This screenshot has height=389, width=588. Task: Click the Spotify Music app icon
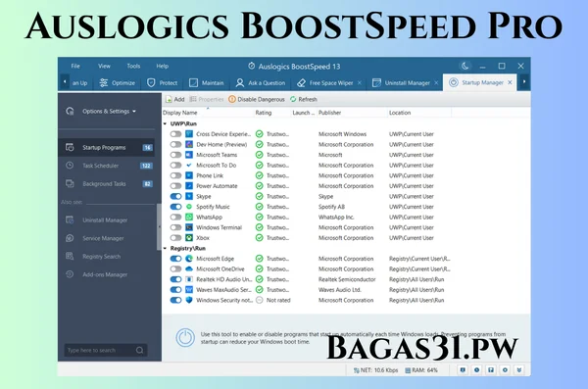coord(189,207)
